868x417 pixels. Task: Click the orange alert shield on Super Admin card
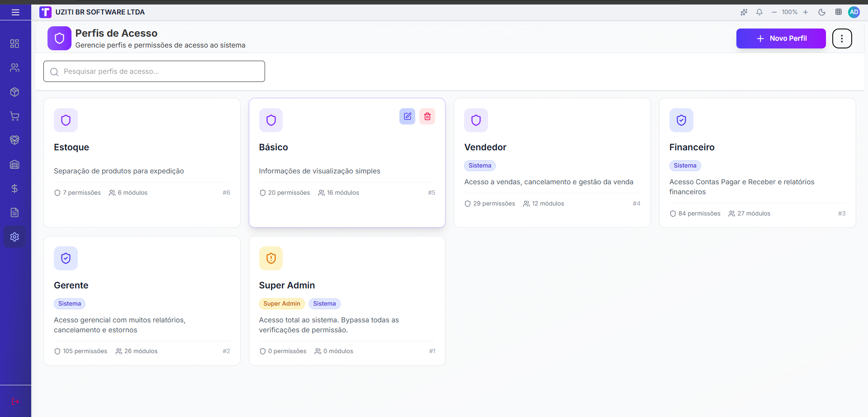pyautogui.click(x=271, y=258)
